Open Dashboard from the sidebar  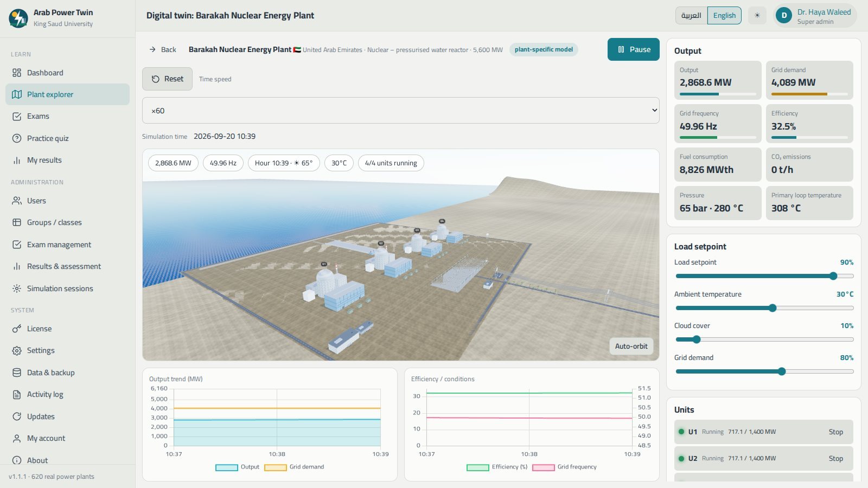pyautogui.click(x=67, y=73)
